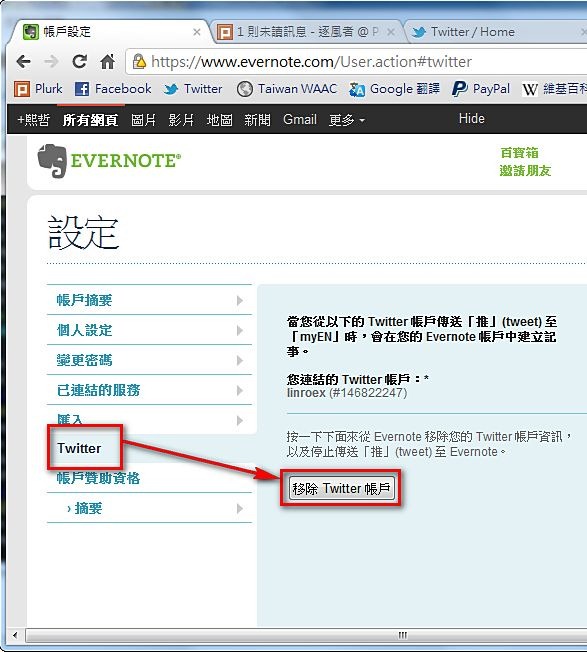The width and height of the screenshot is (587, 652).
Task: Open the 邀請朋友 link
Action: tap(525, 170)
